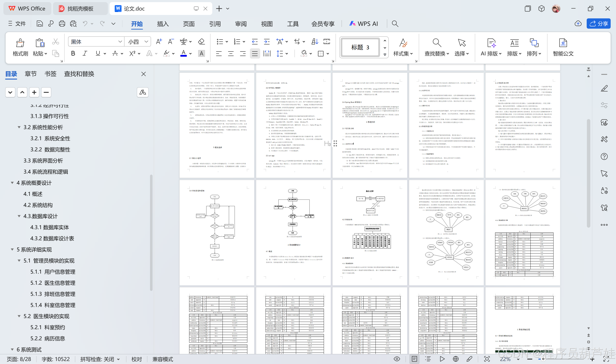This screenshot has width=616, height=364.
Task: Toggle Bold formatting
Action: (73, 53)
